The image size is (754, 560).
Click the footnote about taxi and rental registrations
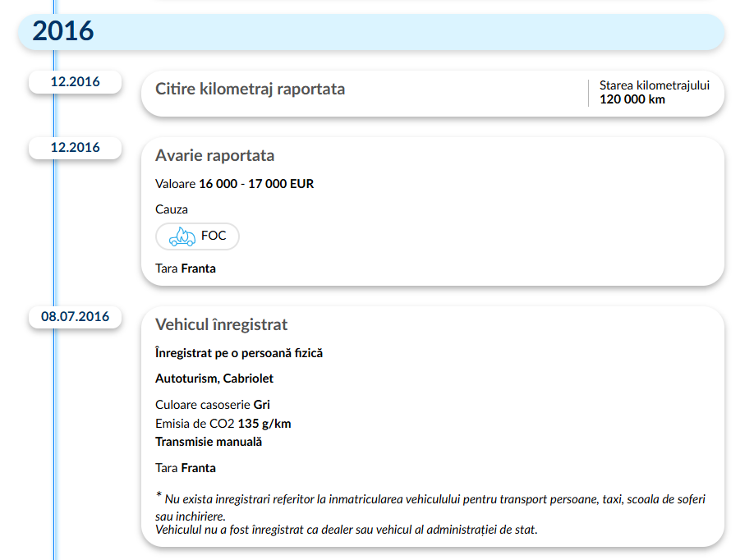tap(430, 507)
